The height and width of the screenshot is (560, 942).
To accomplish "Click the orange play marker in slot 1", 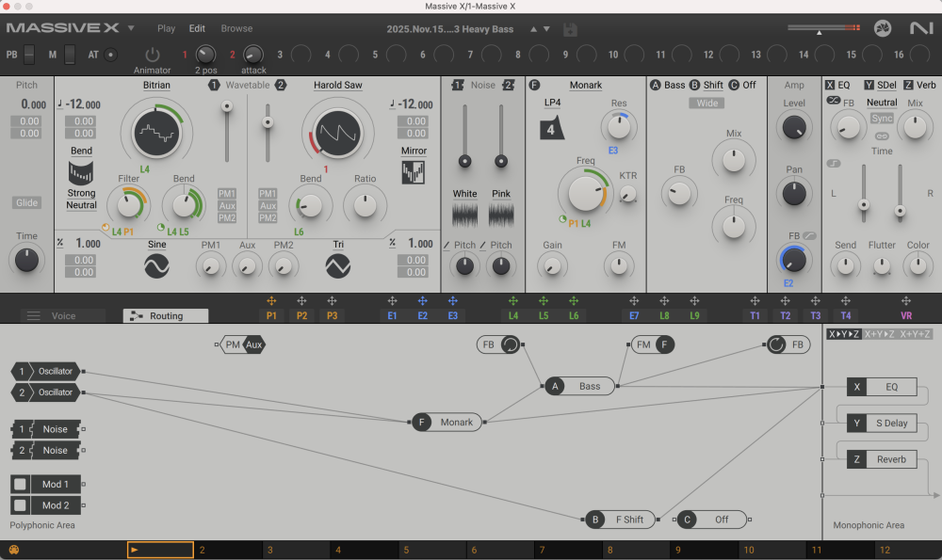I will (x=135, y=550).
